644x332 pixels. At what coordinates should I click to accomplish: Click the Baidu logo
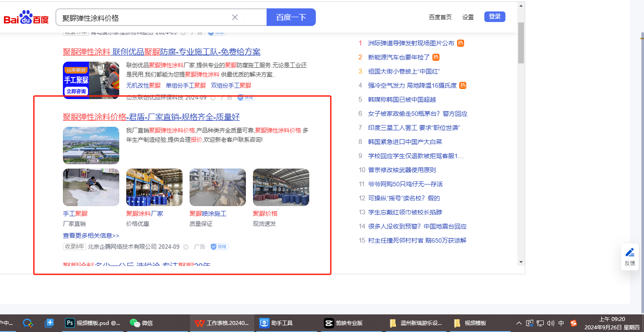coord(26,18)
